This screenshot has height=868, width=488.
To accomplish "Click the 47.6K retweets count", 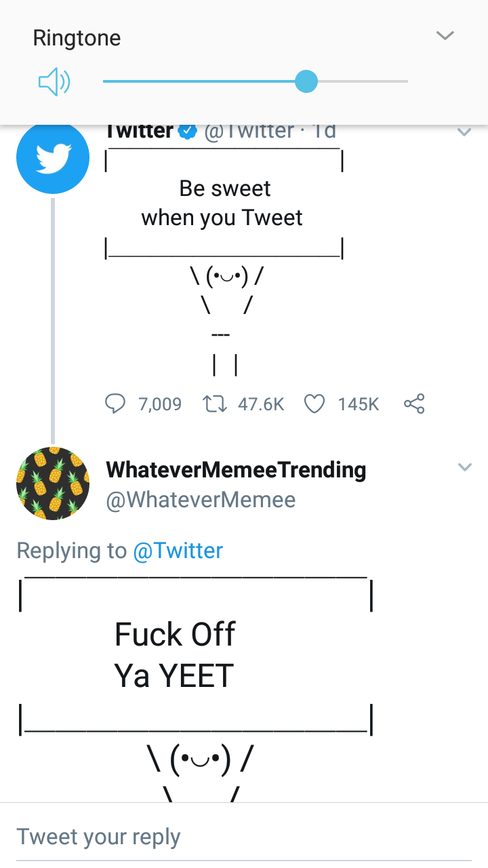I will click(x=261, y=405).
